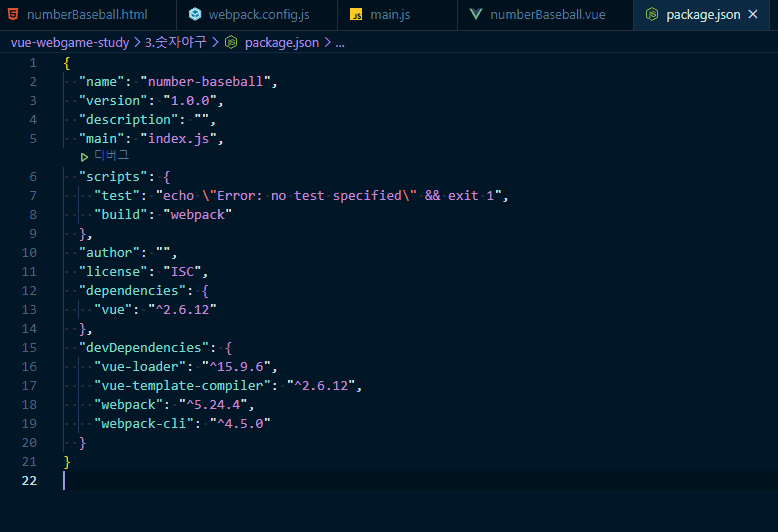The image size is (778, 532).
Task: Click the Vue icon on numberBaseball.vue tab
Action: pos(476,14)
